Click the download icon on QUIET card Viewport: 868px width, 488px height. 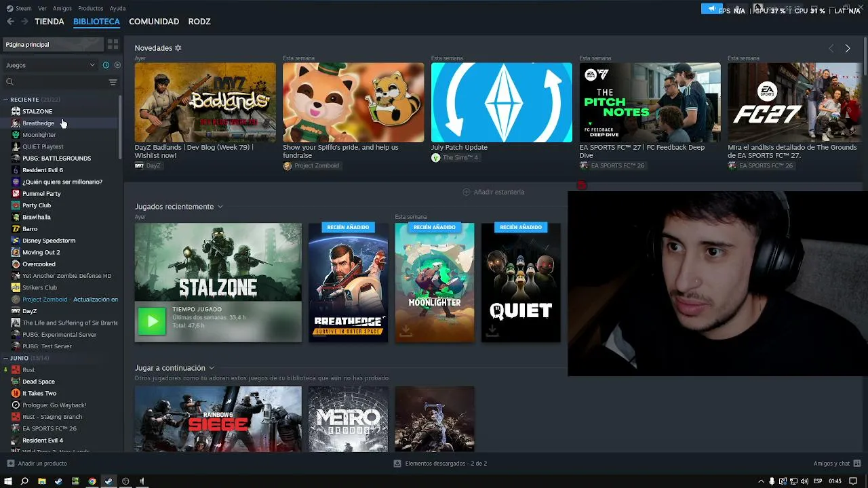[x=492, y=330]
